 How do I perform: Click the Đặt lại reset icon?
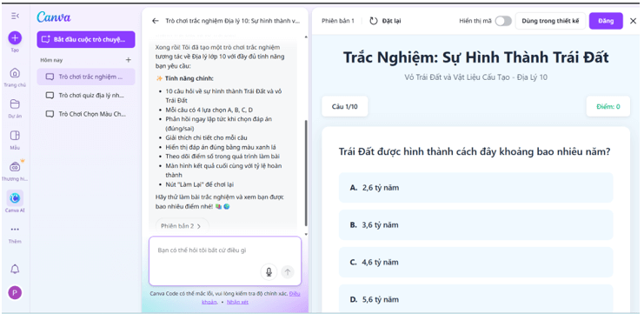pos(374,21)
